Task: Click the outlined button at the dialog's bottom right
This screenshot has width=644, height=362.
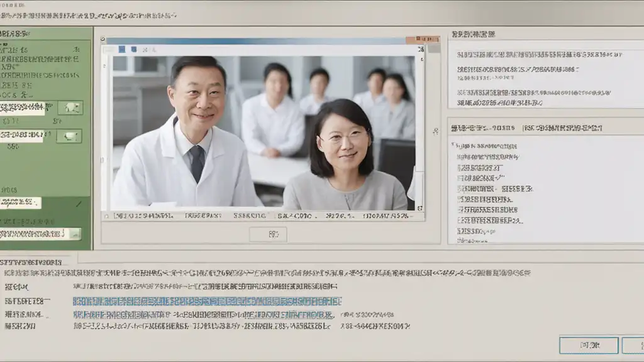Action: pos(589,345)
